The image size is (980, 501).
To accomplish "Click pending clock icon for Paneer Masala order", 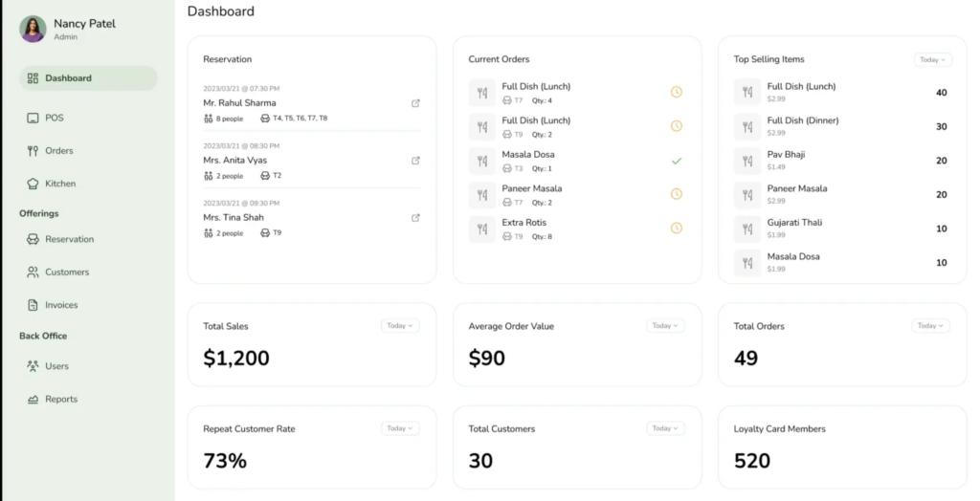I will 677,194.
